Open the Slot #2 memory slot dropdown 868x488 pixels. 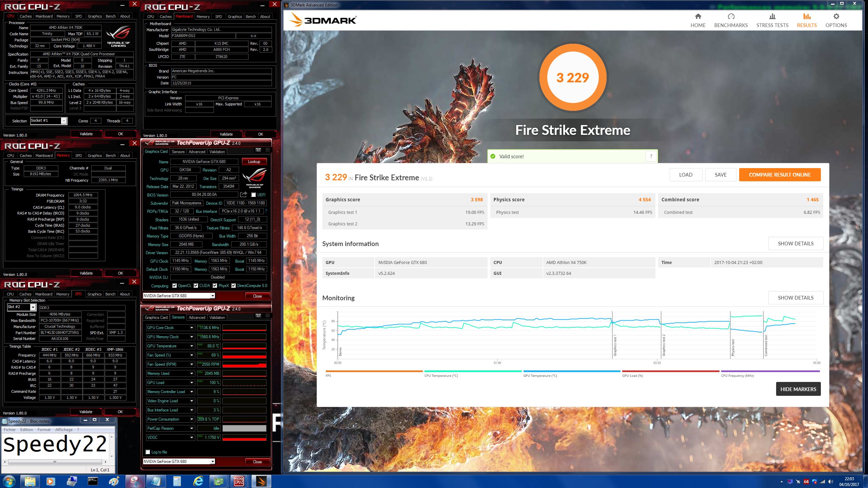[x=33, y=307]
